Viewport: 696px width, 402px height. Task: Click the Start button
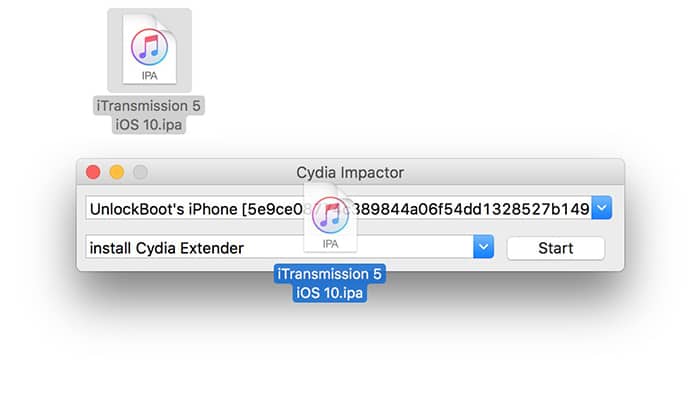click(556, 248)
